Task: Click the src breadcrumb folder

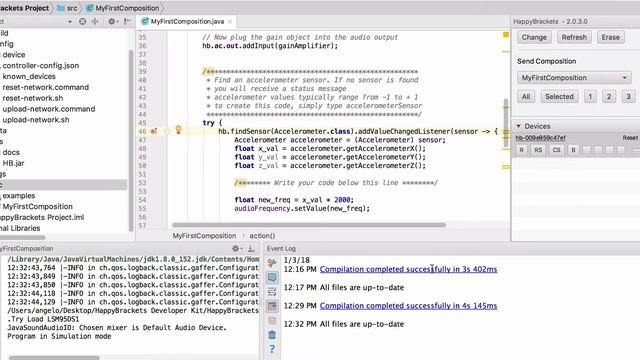Action: [x=67, y=8]
